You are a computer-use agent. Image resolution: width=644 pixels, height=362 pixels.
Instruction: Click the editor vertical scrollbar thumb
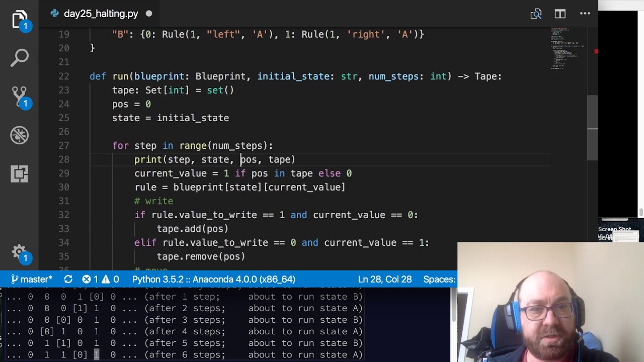click(x=592, y=128)
